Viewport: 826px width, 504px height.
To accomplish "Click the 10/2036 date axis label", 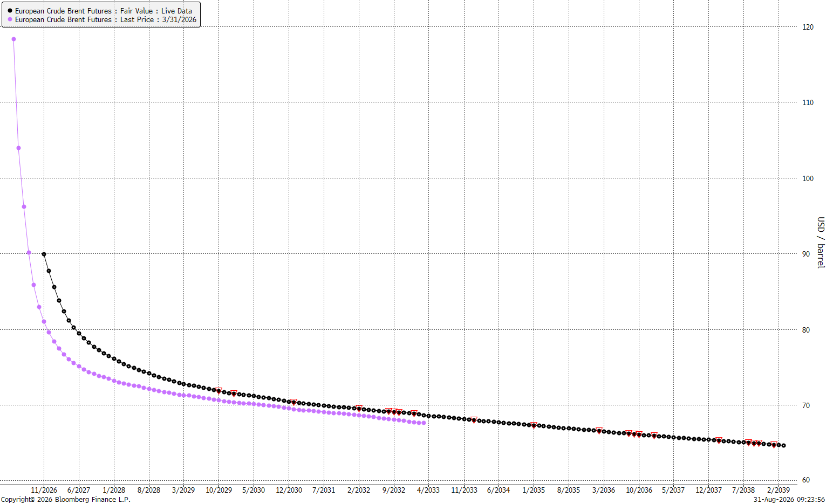I will point(639,490).
